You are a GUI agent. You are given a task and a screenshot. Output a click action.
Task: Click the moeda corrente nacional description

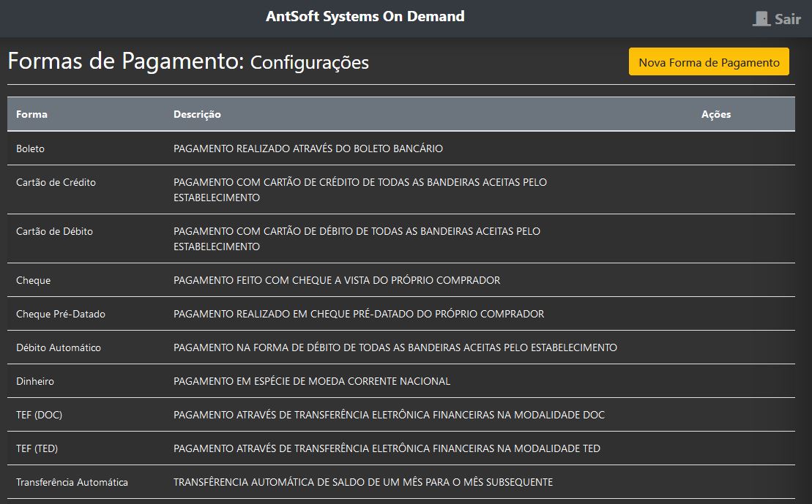coord(311,381)
